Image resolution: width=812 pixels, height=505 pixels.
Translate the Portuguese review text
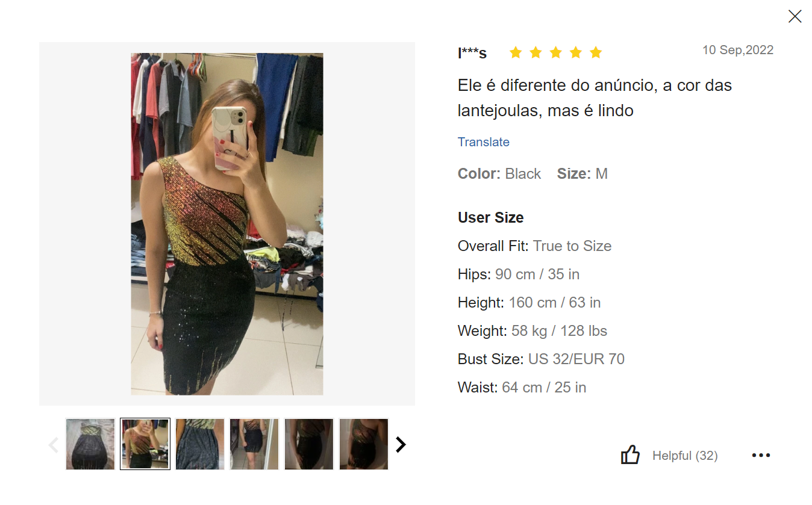click(x=483, y=142)
